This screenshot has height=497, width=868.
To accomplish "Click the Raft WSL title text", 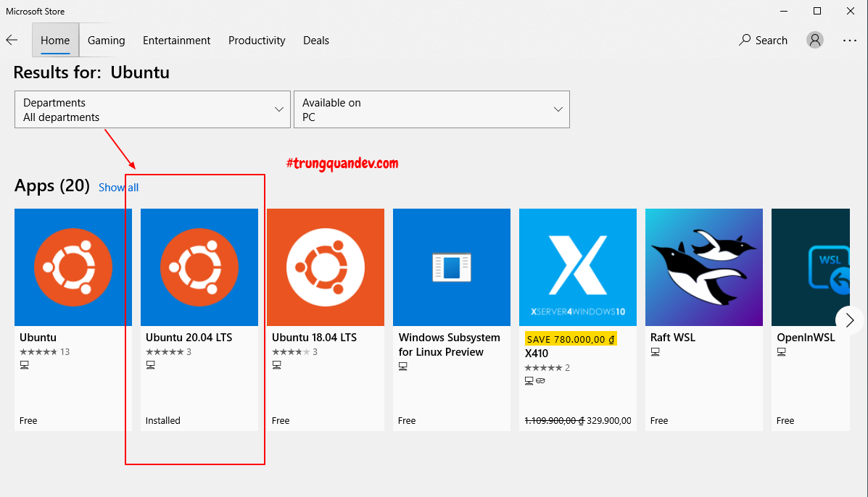I will coord(673,337).
